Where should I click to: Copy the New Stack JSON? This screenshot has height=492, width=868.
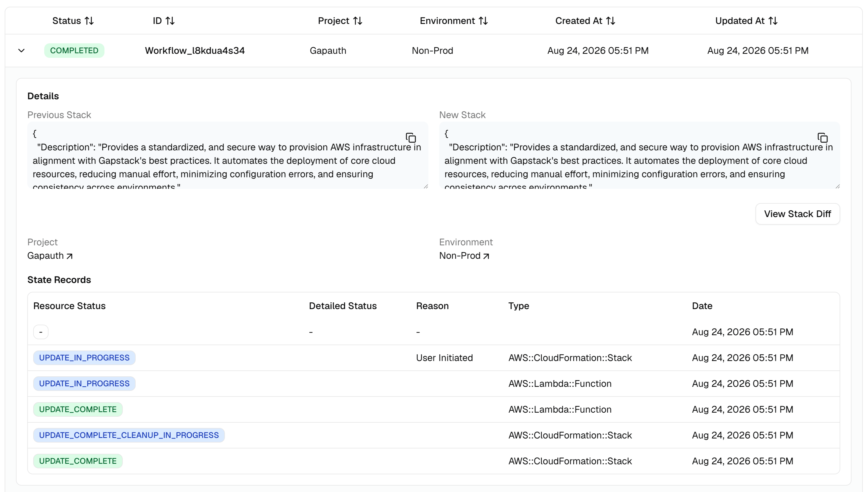pyautogui.click(x=822, y=137)
